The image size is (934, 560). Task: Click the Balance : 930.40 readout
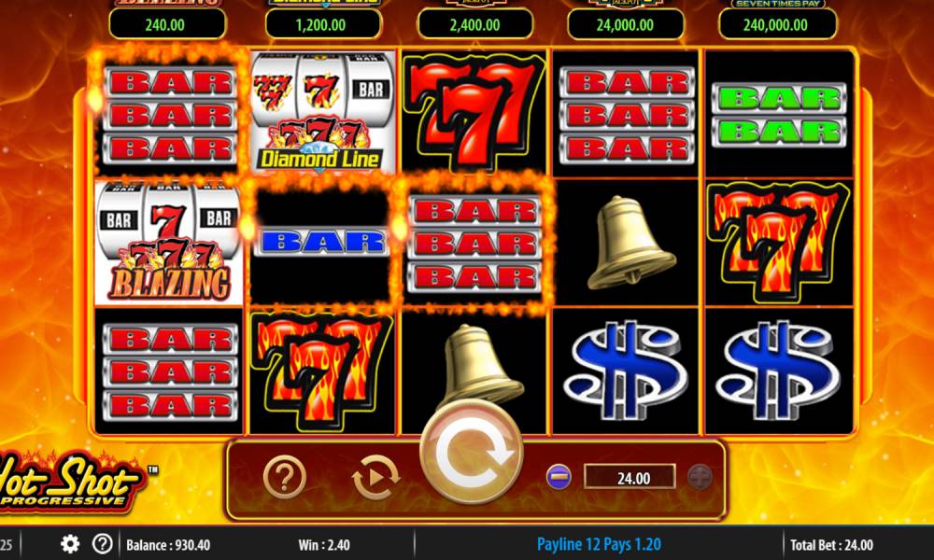[x=168, y=544]
